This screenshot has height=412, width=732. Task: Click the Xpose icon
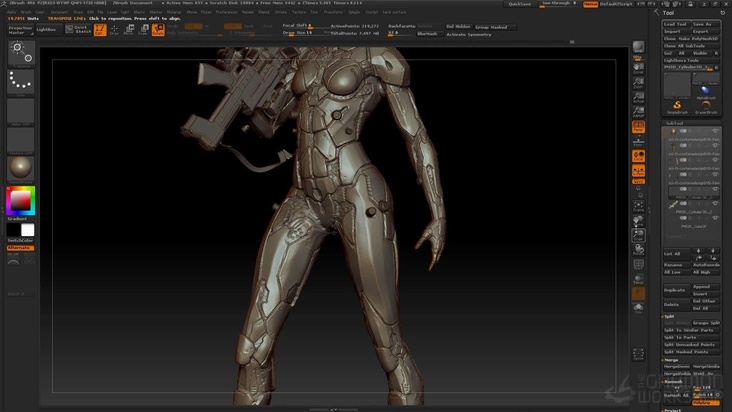(638, 354)
